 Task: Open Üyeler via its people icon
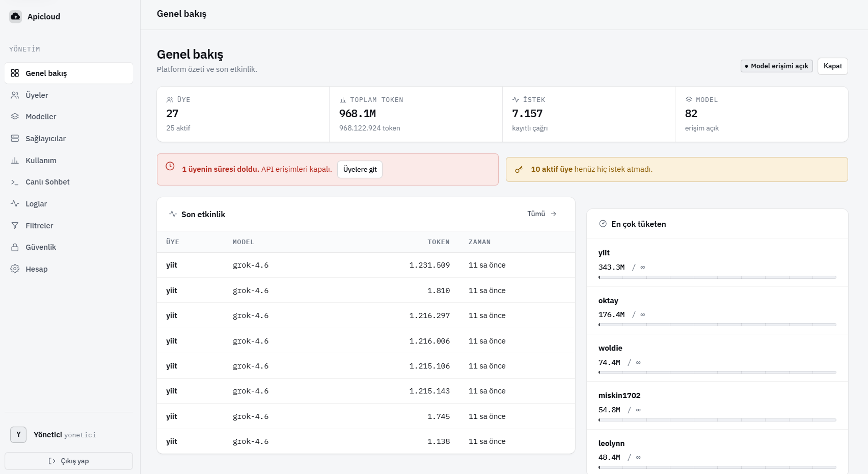15,95
